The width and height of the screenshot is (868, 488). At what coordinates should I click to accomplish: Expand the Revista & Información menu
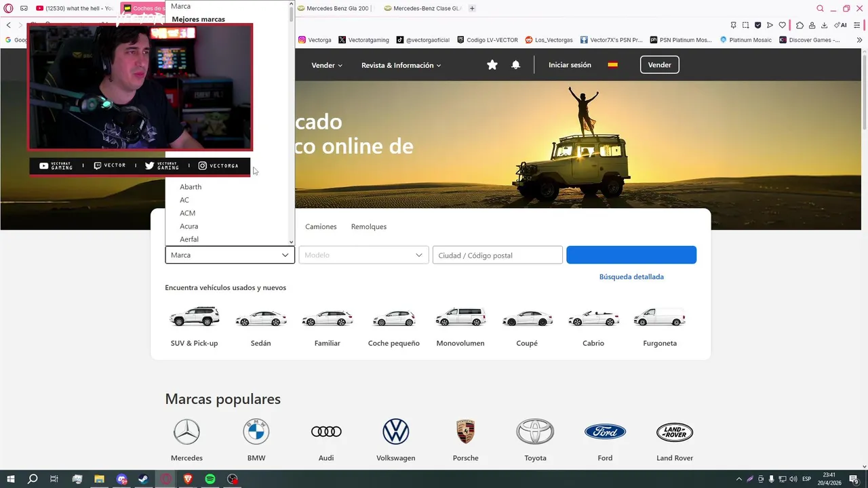(x=401, y=65)
